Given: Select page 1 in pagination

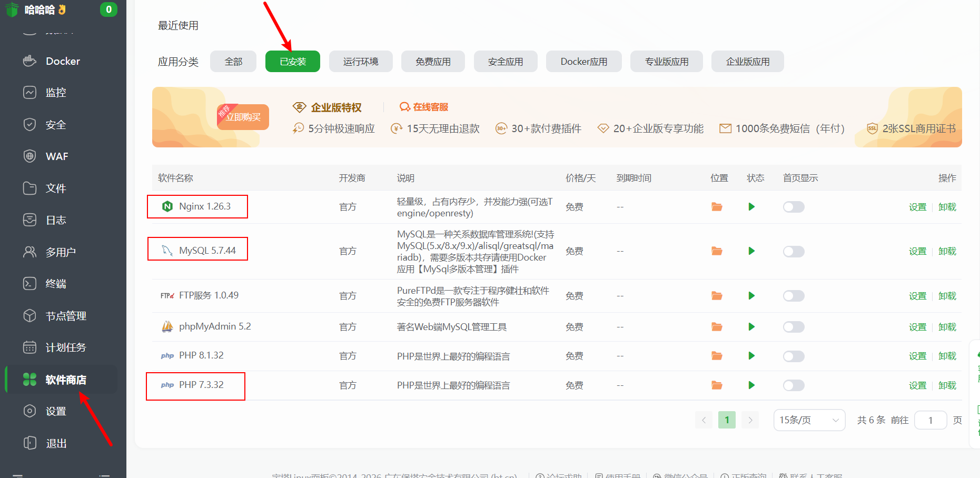Looking at the screenshot, I should click(727, 420).
